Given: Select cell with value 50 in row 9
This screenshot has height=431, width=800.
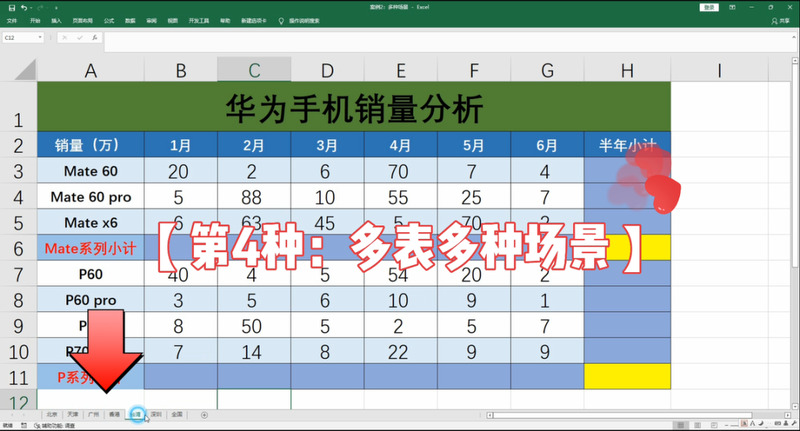Looking at the screenshot, I should pos(254,326).
